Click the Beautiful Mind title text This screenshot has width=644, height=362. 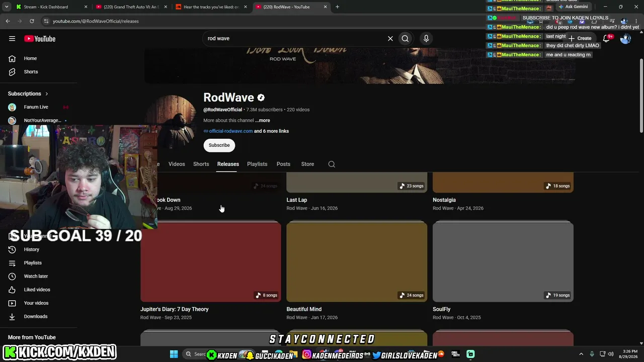point(304,309)
